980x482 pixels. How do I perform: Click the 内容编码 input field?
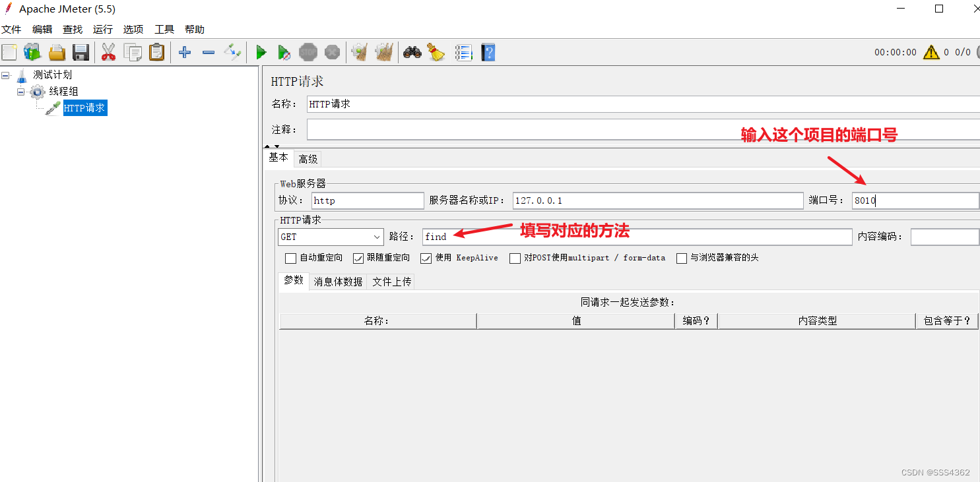click(945, 237)
